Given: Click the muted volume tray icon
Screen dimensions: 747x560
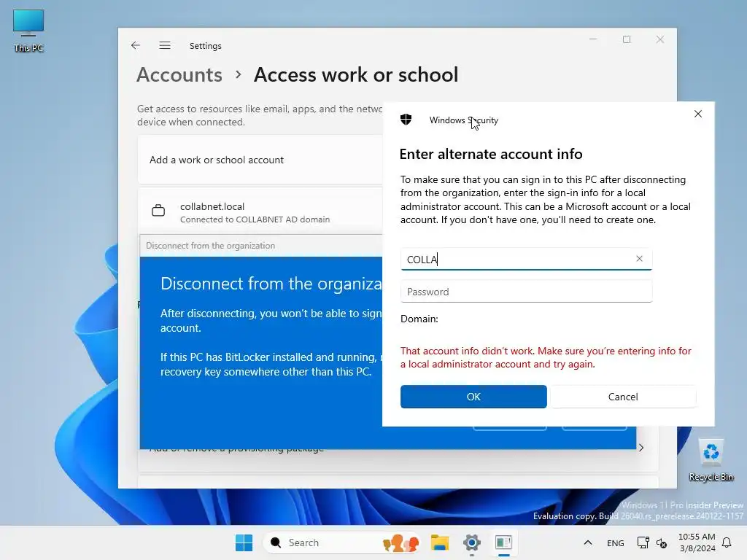Looking at the screenshot, I should pos(662,542).
